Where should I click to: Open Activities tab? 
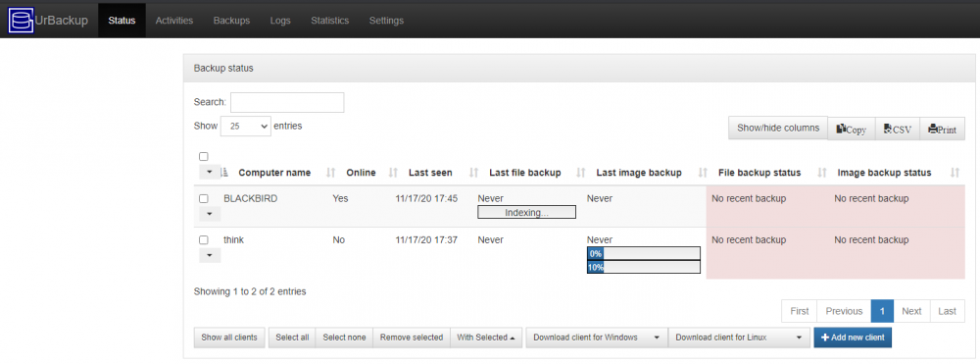click(x=174, y=21)
